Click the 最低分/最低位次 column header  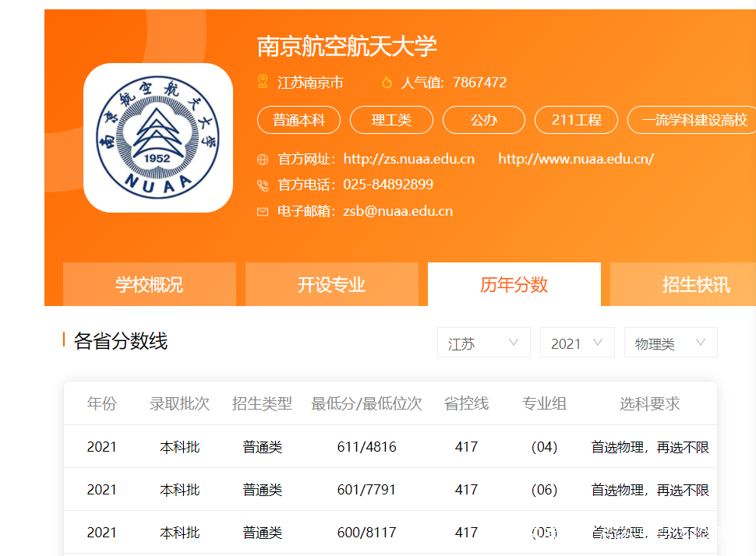[366, 403]
